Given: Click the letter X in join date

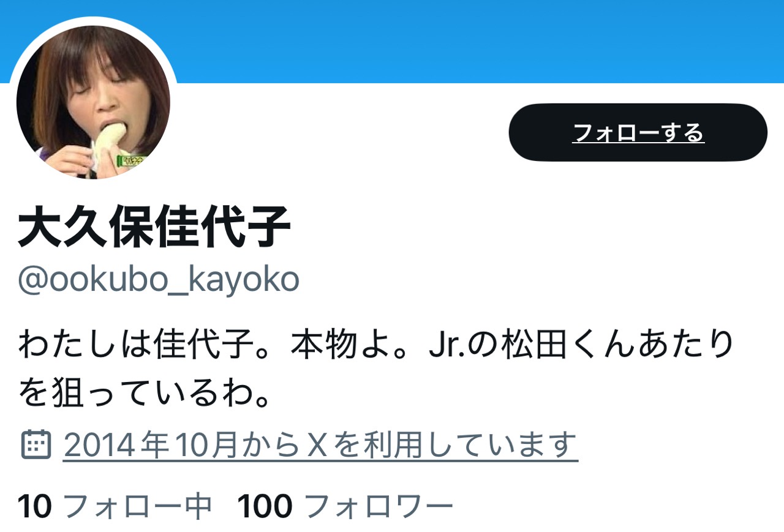Looking at the screenshot, I should tap(314, 445).
